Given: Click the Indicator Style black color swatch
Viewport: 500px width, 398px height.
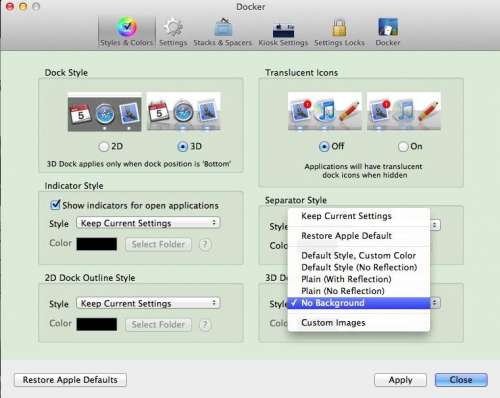Looking at the screenshot, I should coord(97,244).
